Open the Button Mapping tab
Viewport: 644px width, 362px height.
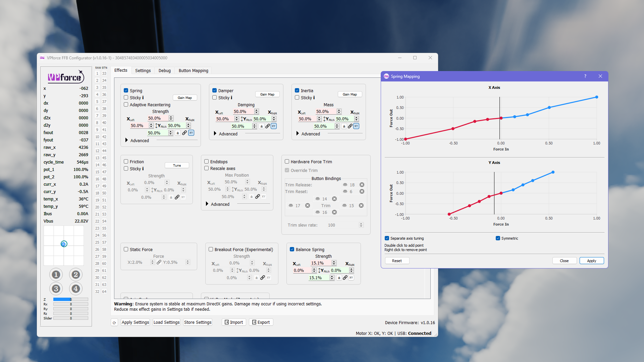pos(193,70)
